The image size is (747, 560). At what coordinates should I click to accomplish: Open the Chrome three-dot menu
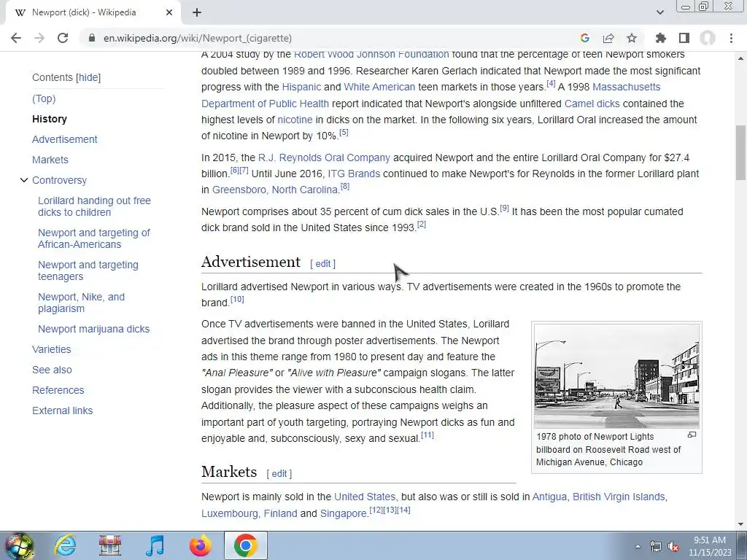click(731, 38)
